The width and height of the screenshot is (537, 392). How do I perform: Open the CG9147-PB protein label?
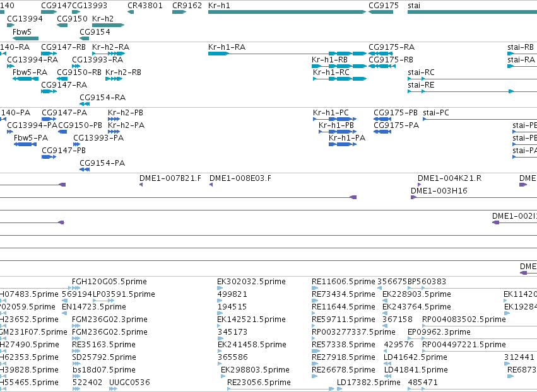(64, 151)
